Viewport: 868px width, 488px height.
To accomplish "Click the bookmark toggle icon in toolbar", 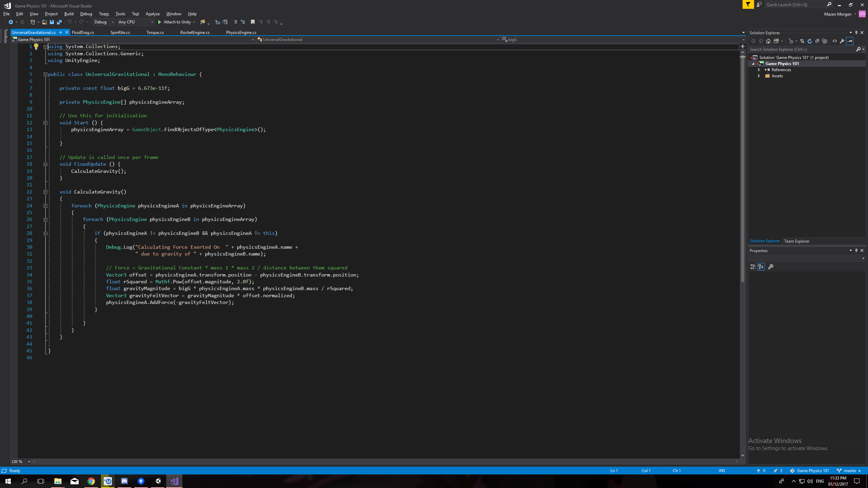I will [253, 22].
